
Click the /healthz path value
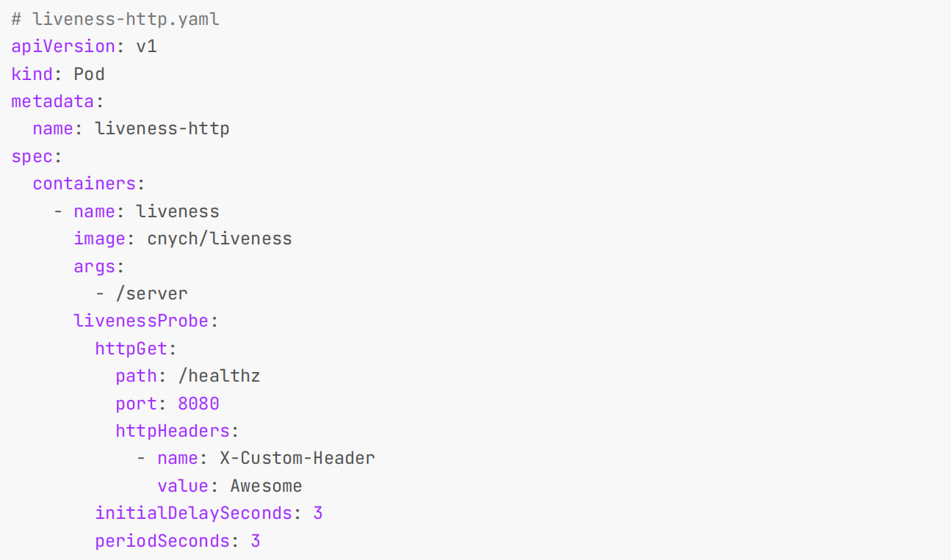[x=220, y=376]
